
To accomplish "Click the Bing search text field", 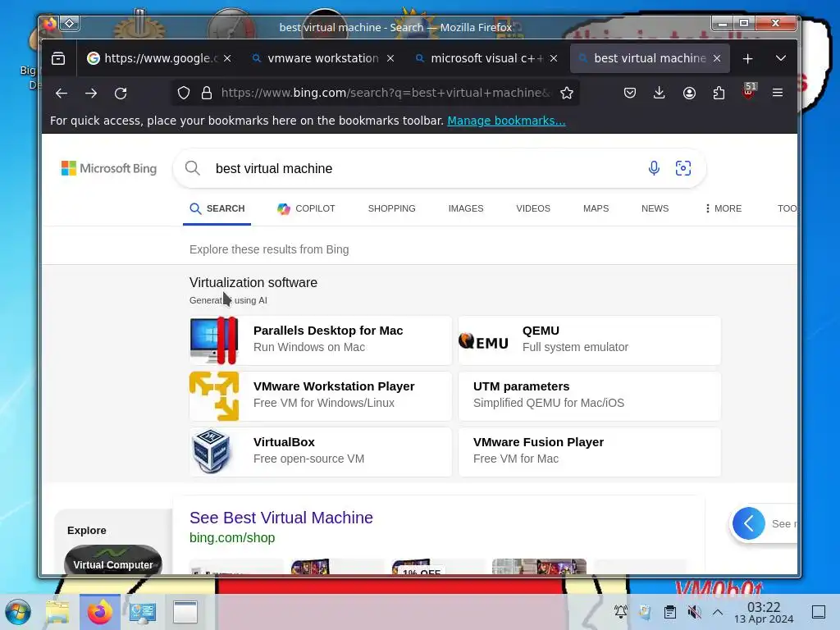I will tap(423, 168).
